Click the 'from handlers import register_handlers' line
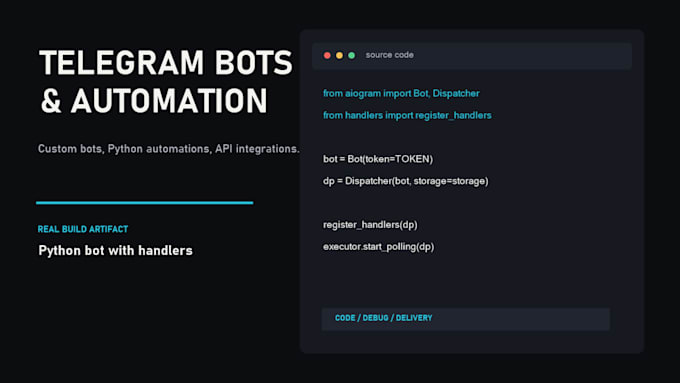The height and width of the screenshot is (383, 680). (x=407, y=115)
